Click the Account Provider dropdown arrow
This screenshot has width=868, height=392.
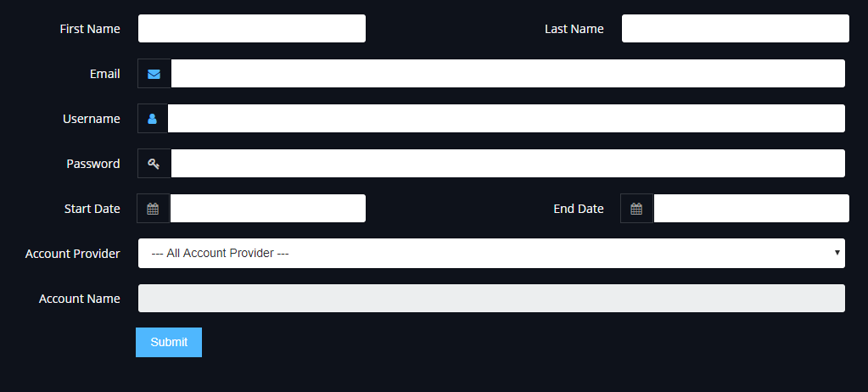pyautogui.click(x=837, y=253)
